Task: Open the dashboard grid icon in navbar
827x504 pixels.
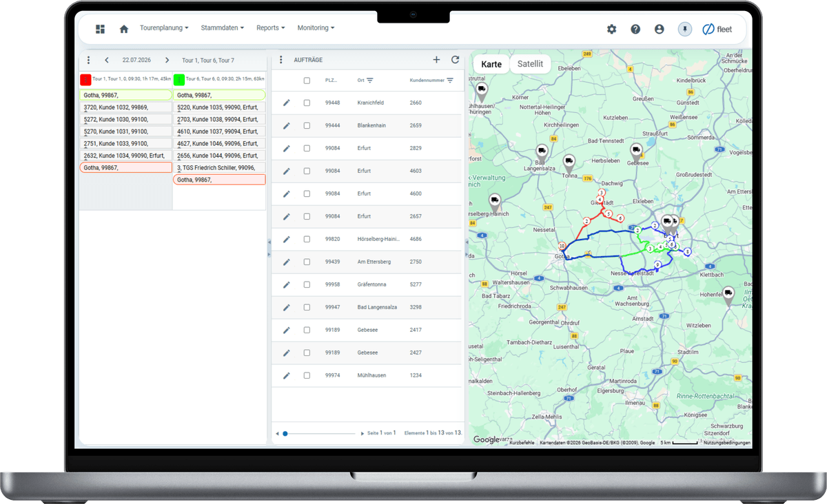Action: pos(100,29)
